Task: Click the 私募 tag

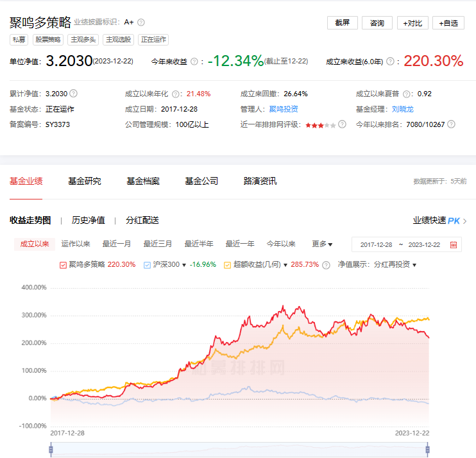Action: (19, 40)
